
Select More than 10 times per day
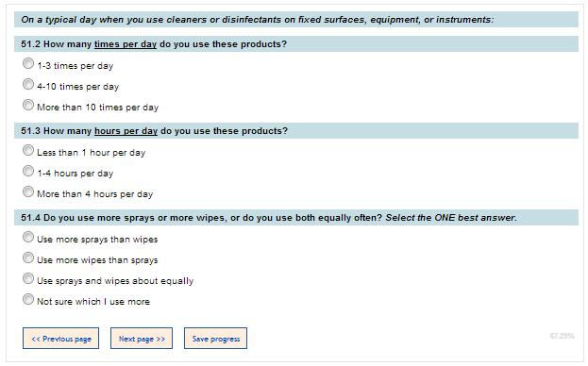[28, 105]
